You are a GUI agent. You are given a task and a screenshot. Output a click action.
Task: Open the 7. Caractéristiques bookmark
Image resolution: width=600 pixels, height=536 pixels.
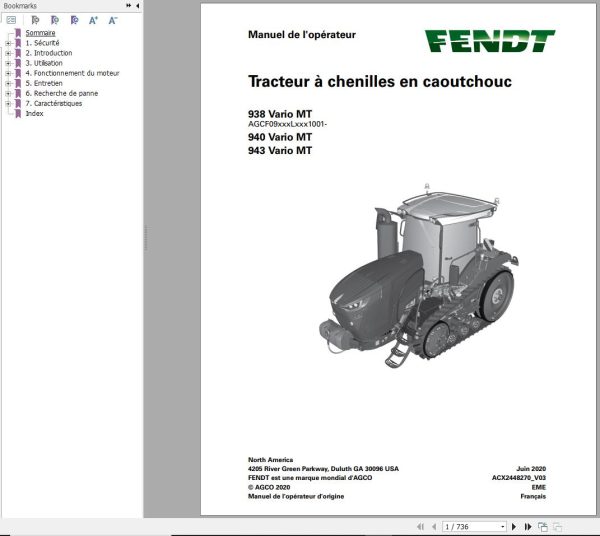pos(54,103)
